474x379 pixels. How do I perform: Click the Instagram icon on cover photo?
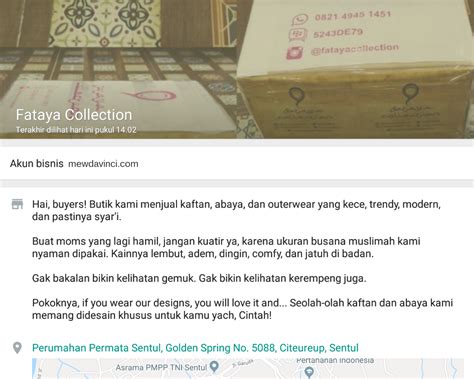pos(295,53)
